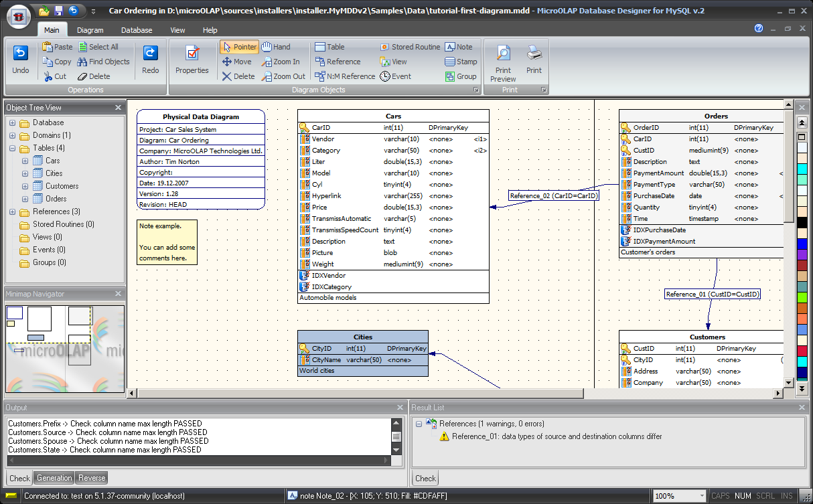Screen dimensions: 813x504
Task: Collapse the References warnings node in Result List
Action: (x=419, y=424)
